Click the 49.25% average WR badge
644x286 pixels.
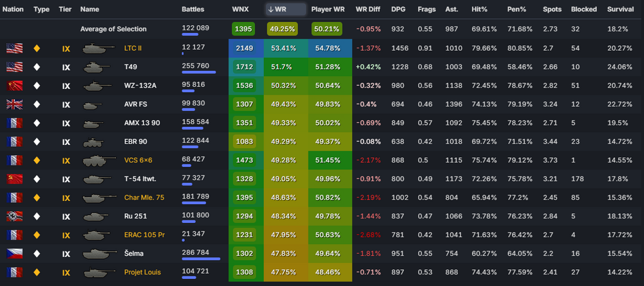coord(283,29)
